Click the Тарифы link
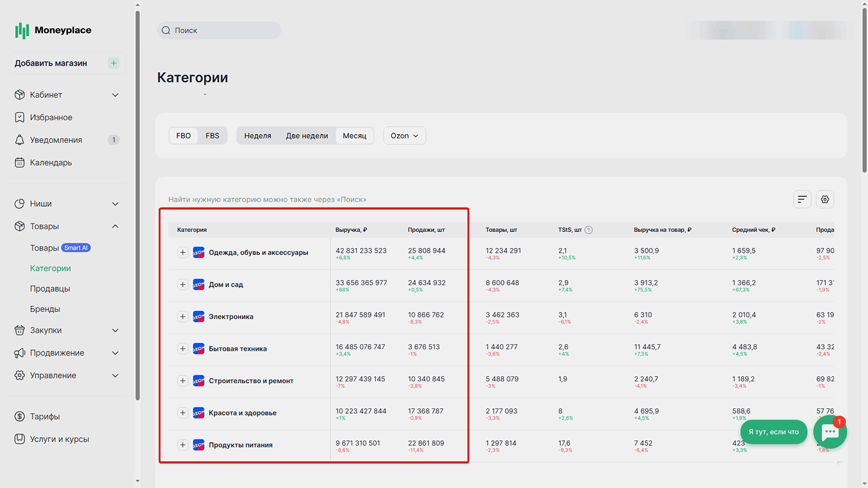The height and width of the screenshot is (488, 868). click(45, 416)
